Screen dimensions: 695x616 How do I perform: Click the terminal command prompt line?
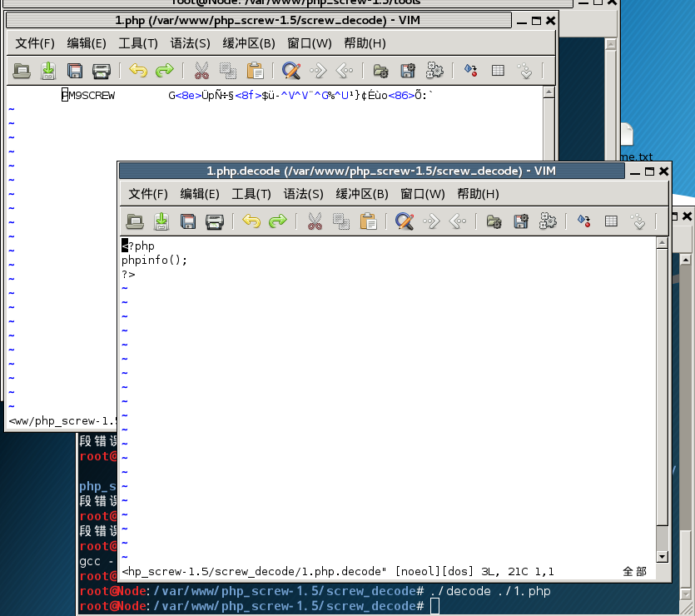(434, 607)
